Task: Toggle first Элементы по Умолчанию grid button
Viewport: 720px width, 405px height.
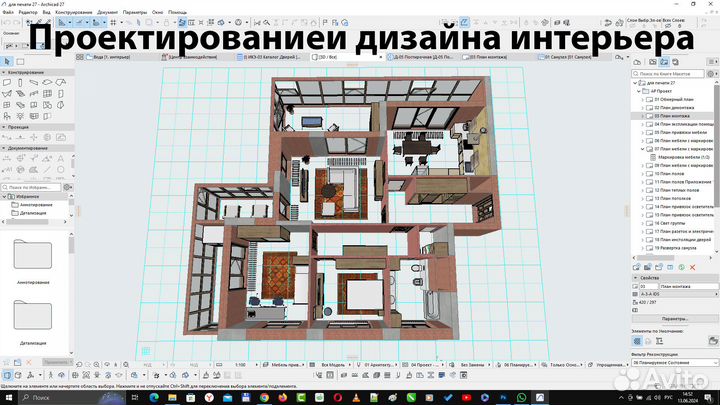Action: [637, 341]
